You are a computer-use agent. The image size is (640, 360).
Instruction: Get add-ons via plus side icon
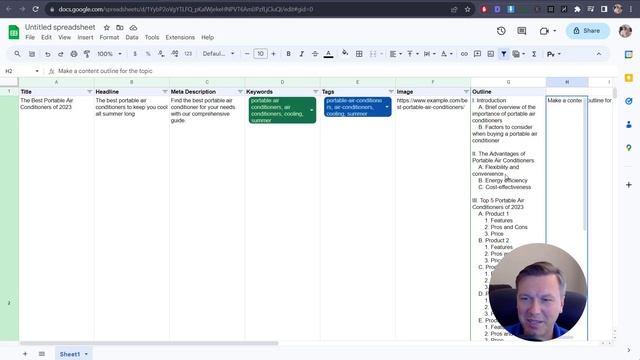tap(629, 185)
